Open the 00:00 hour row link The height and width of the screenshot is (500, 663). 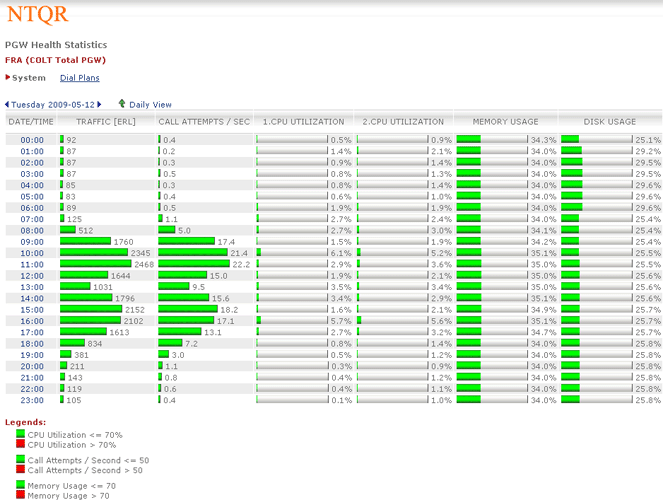pos(32,140)
